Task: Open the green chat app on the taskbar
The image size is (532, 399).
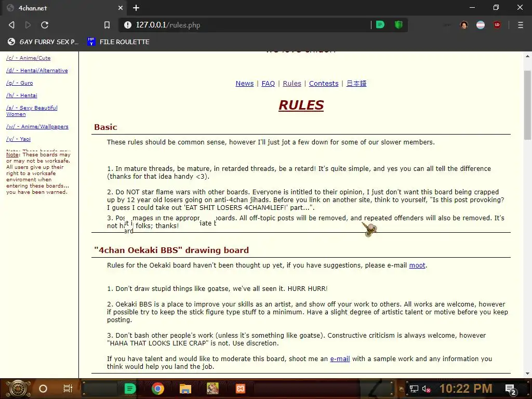Action: 130,389
